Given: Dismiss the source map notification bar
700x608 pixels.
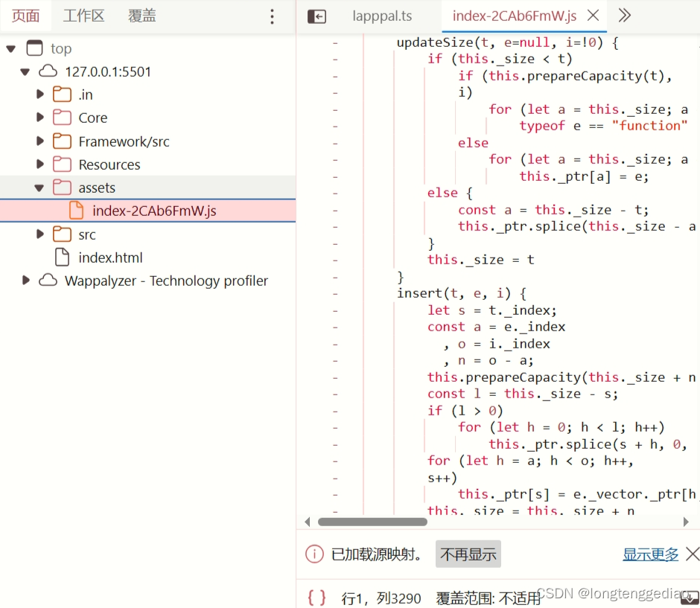Looking at the screenshot, I should [692, 554].
